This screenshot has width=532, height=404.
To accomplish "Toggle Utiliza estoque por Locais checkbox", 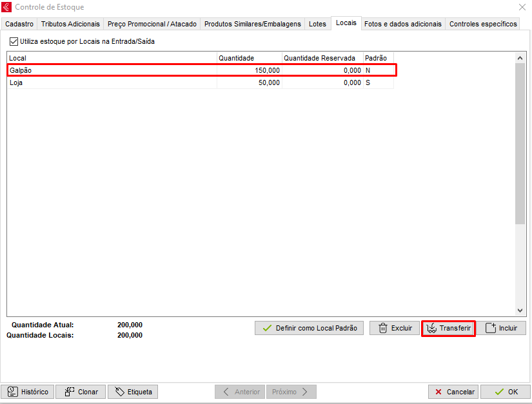I will 14,41.
